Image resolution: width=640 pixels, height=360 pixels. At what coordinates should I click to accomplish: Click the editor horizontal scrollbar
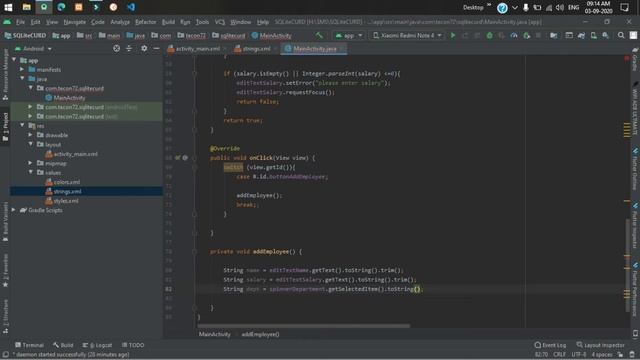coord(304,326)
